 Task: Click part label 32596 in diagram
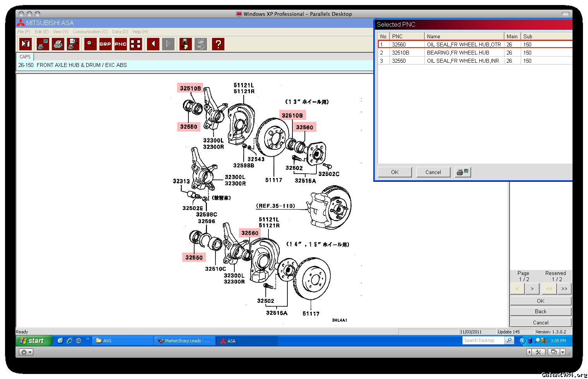[x=206, y=221]
